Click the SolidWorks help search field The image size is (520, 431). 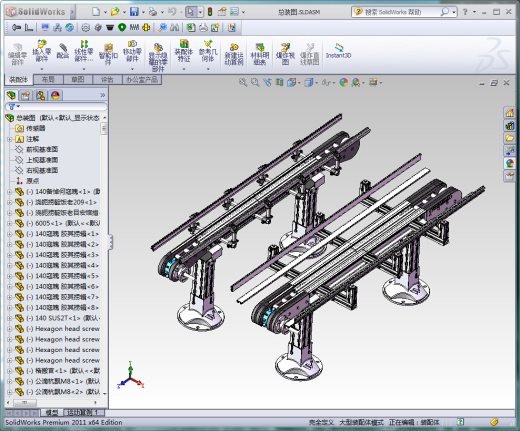click(400, 12)
